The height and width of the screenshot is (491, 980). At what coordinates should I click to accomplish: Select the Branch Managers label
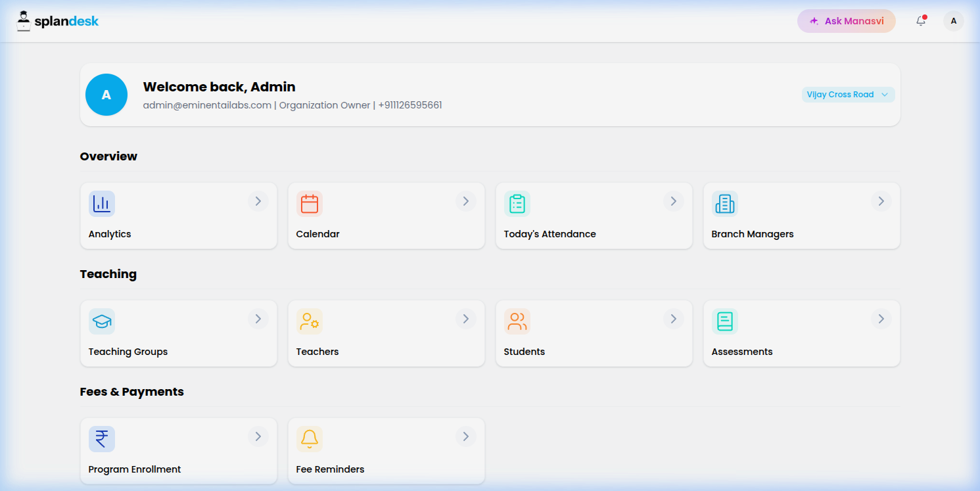point(753,234)
